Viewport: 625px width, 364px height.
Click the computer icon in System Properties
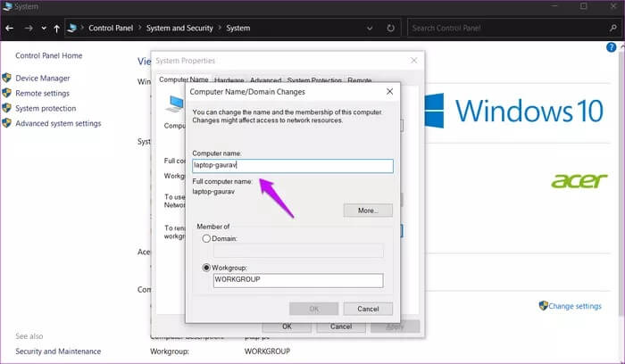[x=175, y=104]
